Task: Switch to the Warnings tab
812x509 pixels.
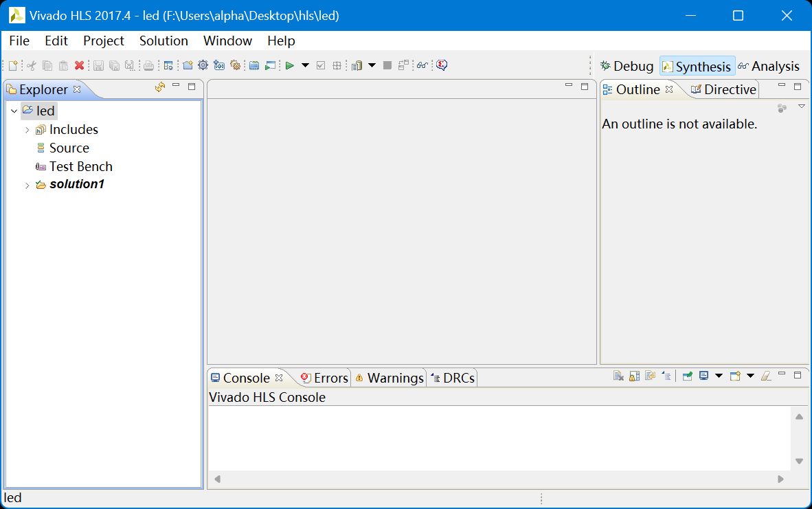Action: coord(389,378)
